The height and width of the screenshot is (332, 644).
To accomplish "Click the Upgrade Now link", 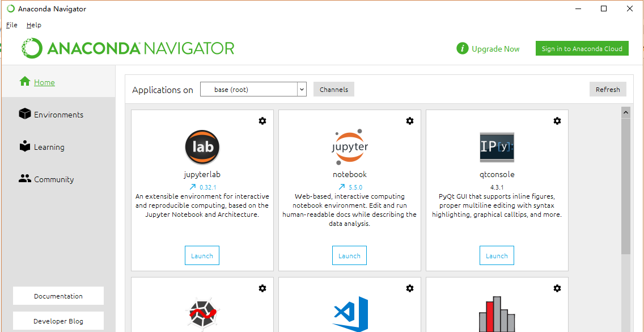I will tap(495, 49).
